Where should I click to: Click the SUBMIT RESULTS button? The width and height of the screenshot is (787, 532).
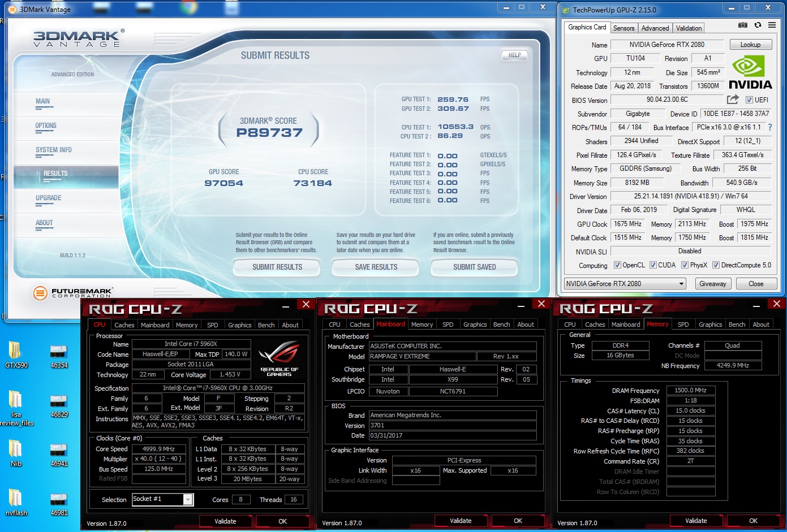[277, 267]
